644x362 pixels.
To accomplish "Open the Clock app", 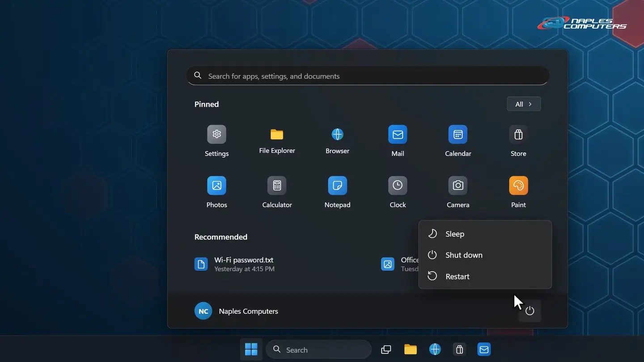I will pyautogui.click(x=398, y=193).
